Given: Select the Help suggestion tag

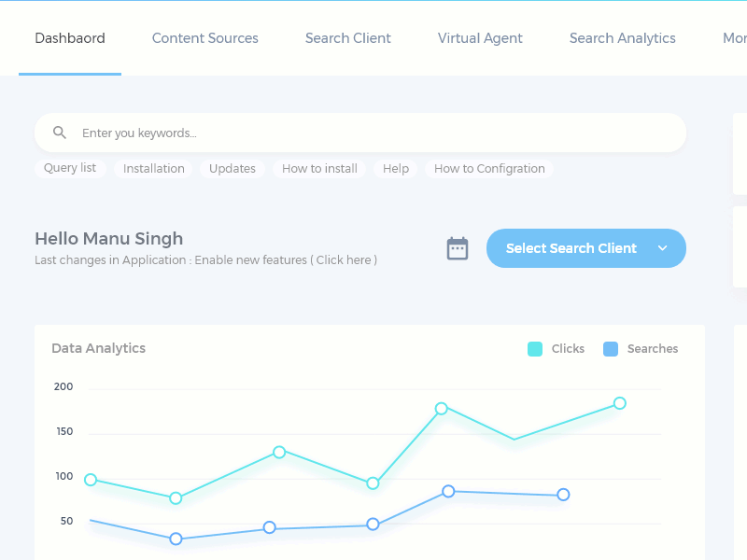Looking at the screenshot, I should pos(396,169).
